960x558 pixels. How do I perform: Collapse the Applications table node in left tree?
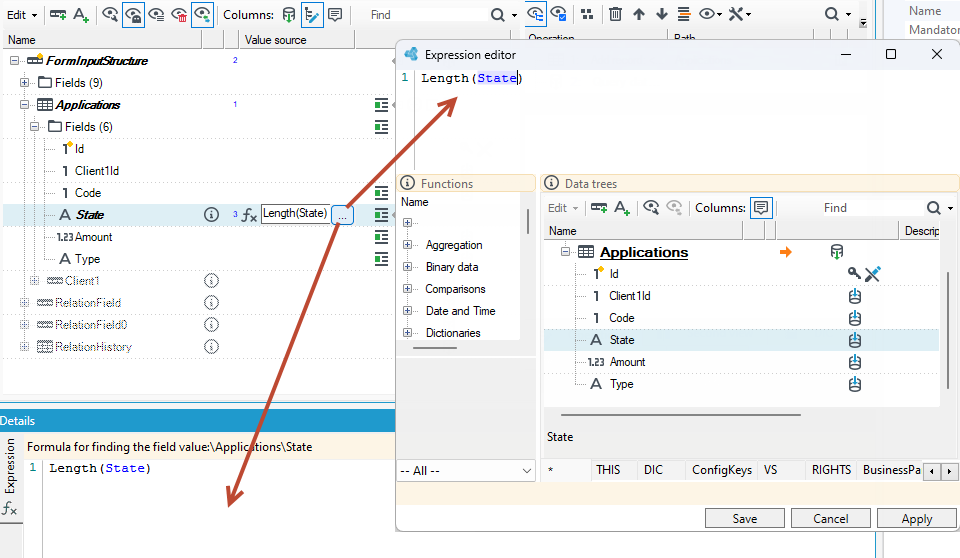tap(24, 105)
